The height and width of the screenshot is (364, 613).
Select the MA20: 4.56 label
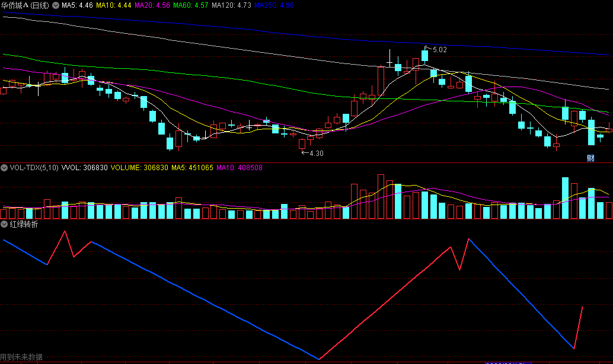152,5
